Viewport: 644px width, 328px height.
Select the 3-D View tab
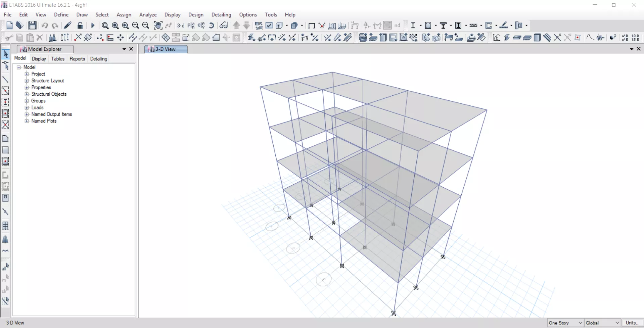coord(166,49)
